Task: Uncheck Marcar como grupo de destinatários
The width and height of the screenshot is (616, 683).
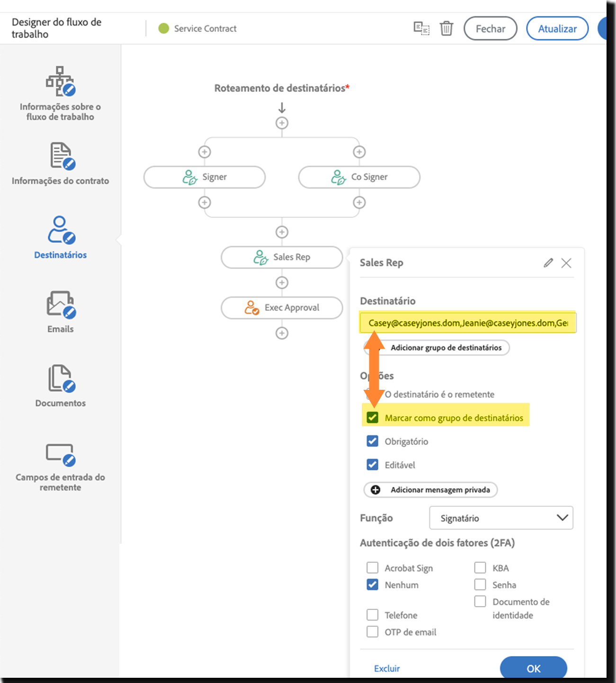Action: pos(372,418)
